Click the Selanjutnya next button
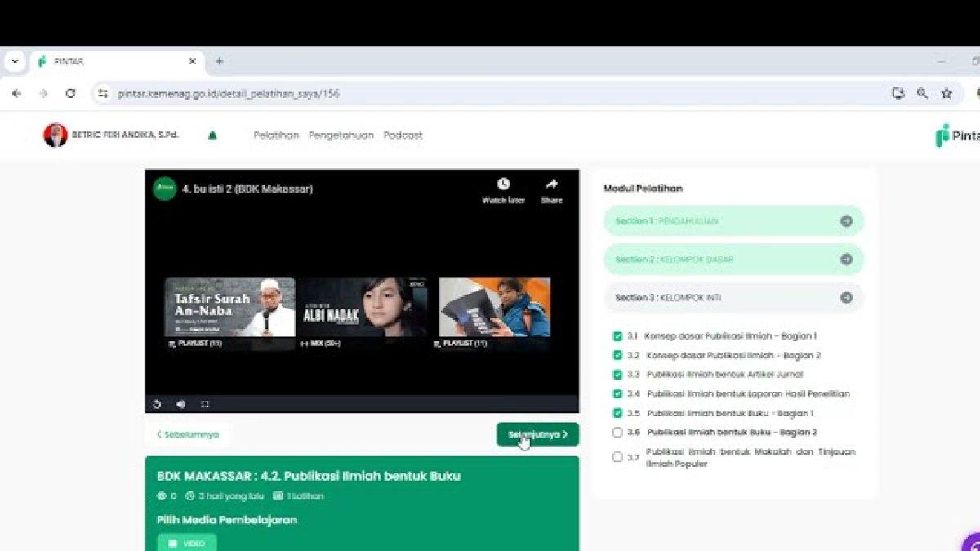 (x=537, y=434)
